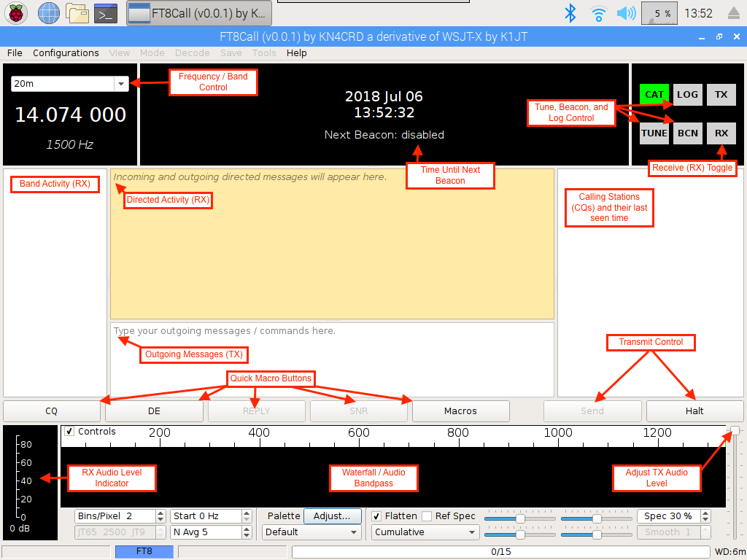Click the JT65 2500 JT9 spinner arrows
The width and height of the screenshot is (747, 560).
160,532
